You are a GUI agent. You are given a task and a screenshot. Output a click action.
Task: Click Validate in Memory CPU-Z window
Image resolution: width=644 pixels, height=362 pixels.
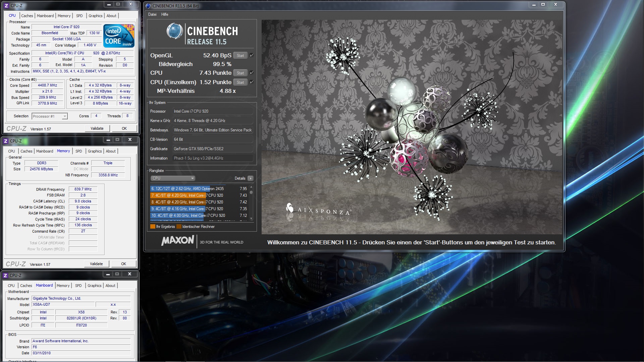(96, 264)
